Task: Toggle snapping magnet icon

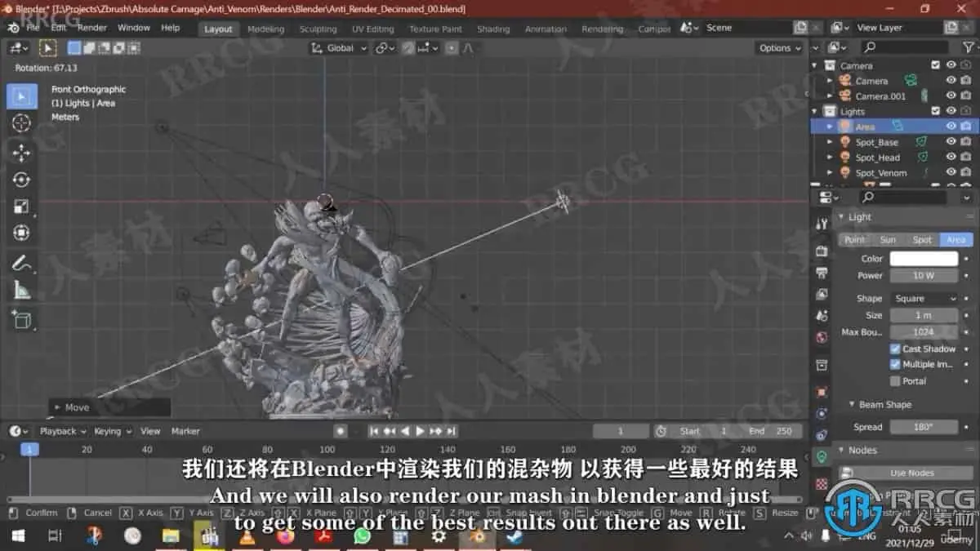Action: pos(408,48)
